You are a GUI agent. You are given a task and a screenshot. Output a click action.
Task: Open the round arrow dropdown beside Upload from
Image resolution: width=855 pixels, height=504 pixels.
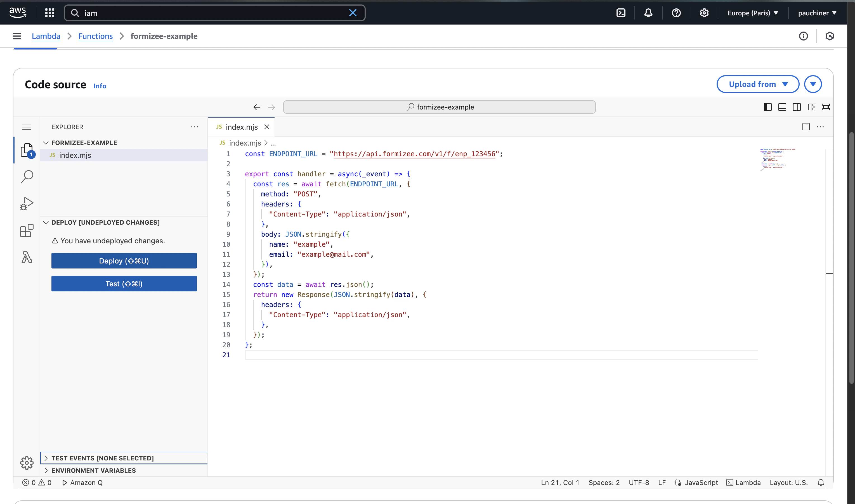pyautogui.click(x=813, y=84)
